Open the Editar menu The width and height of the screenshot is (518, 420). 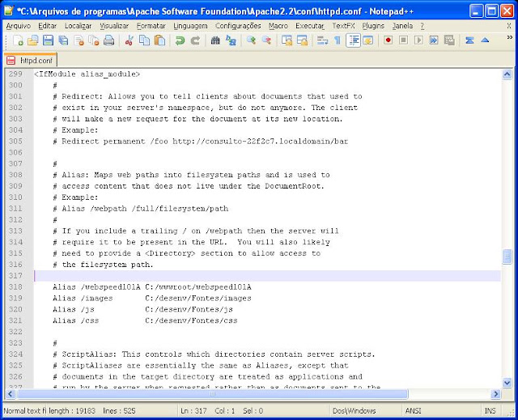pyautogui.click(x=47, y=26)
